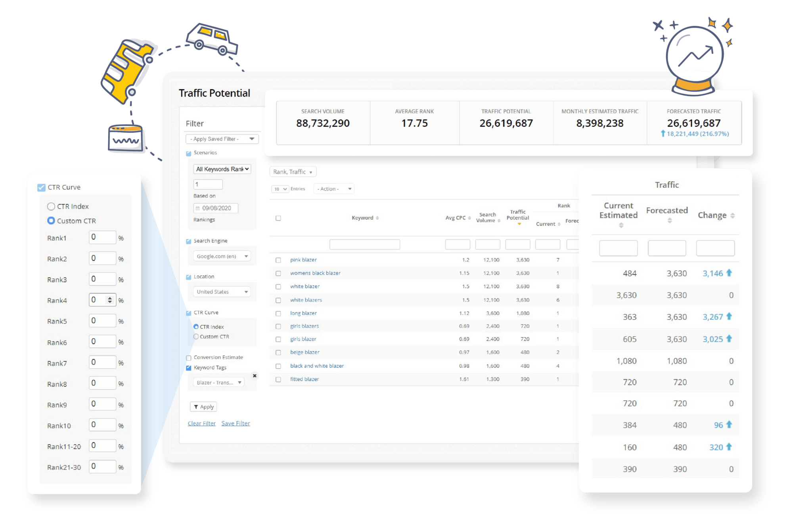Check the pink blazer keyword row checkbox
Viewport: 812px width, 516px height.
tap(278, 260)
